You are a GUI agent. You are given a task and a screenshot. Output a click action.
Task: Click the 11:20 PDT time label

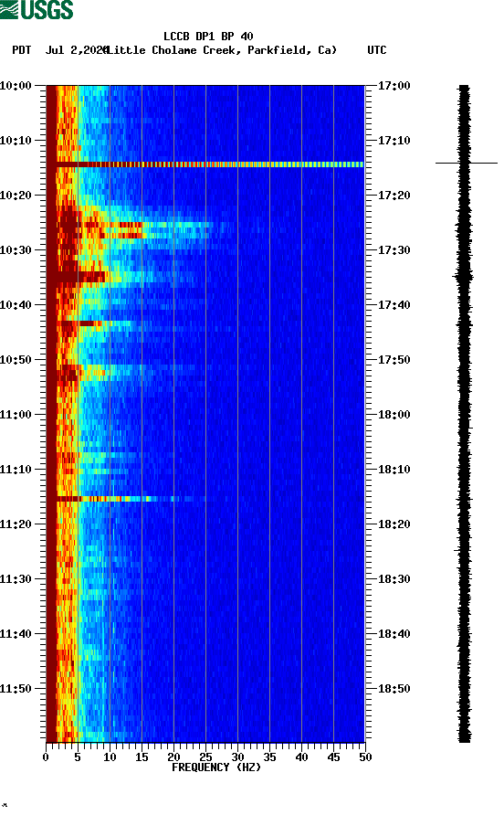[16, 524]
